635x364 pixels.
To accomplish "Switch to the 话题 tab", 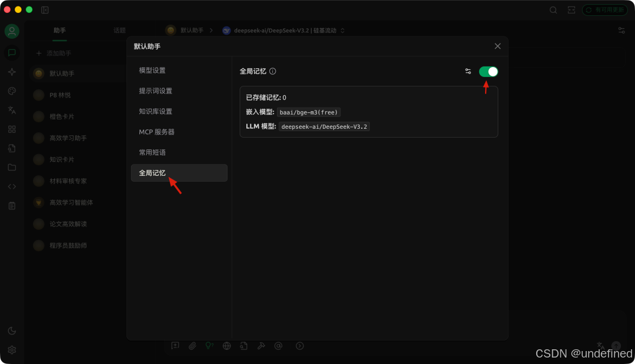I will coord(120,30).
